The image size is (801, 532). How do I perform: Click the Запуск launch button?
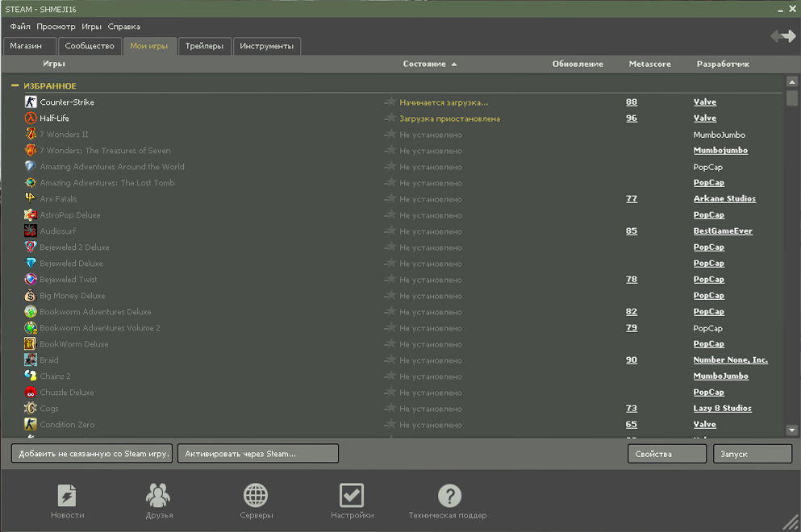753,453
